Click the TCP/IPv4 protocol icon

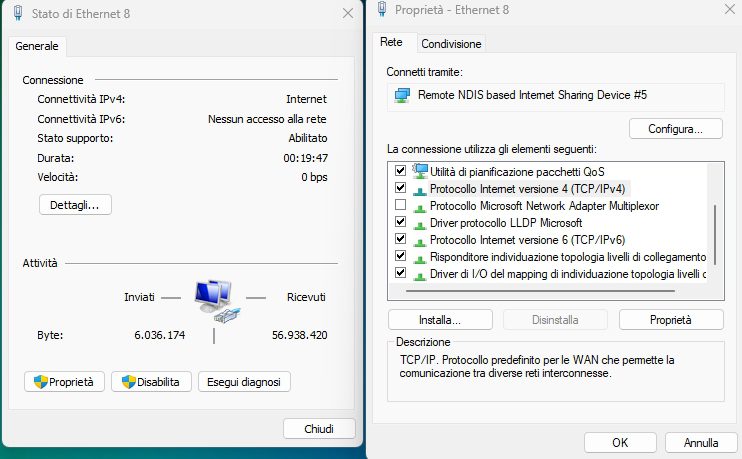point(420,191)
